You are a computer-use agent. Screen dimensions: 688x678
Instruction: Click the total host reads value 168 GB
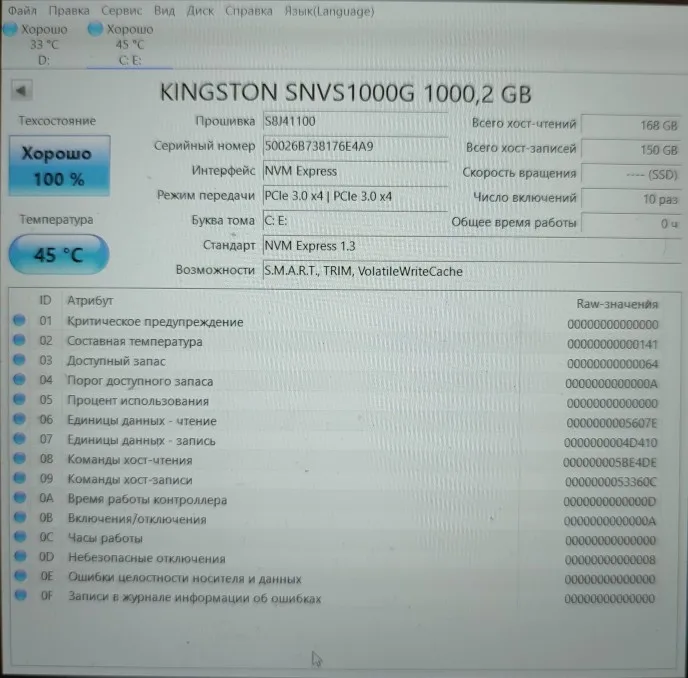tap(631, 125)
